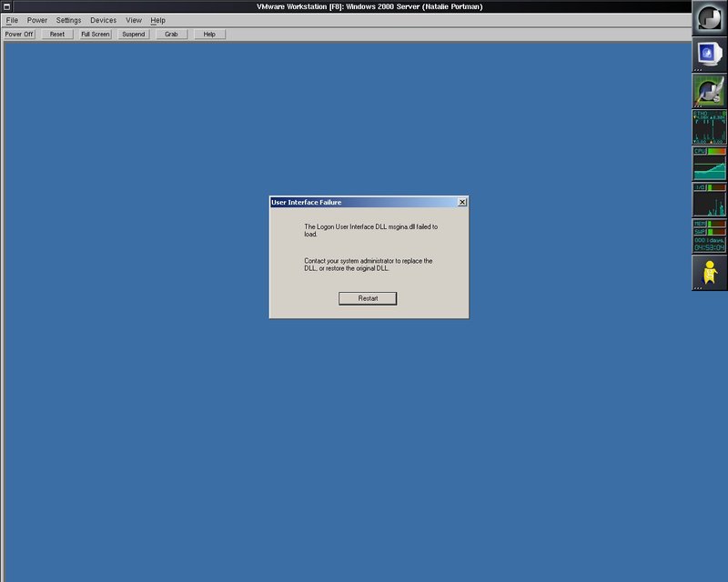This screenshot has width=728, height=582.
Task: Open the Window Maker preferences dock icon
Action: (710, 91)
